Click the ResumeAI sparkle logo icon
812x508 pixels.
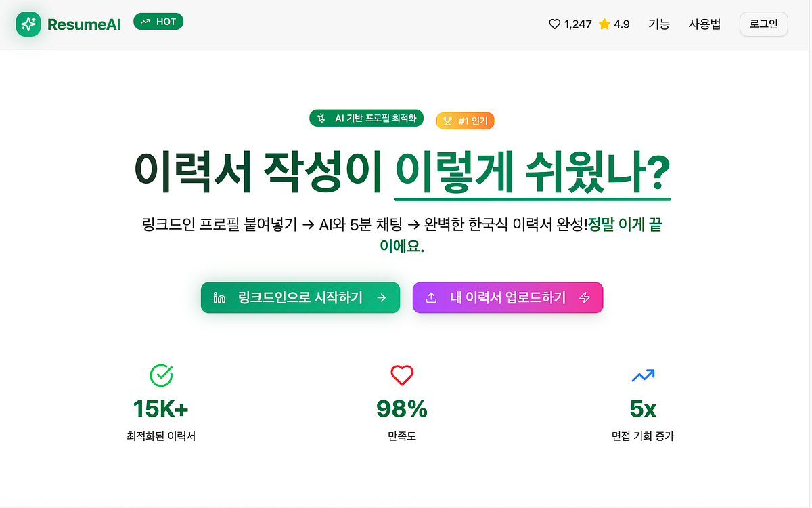pyautogui.click(x=28, y=22)
